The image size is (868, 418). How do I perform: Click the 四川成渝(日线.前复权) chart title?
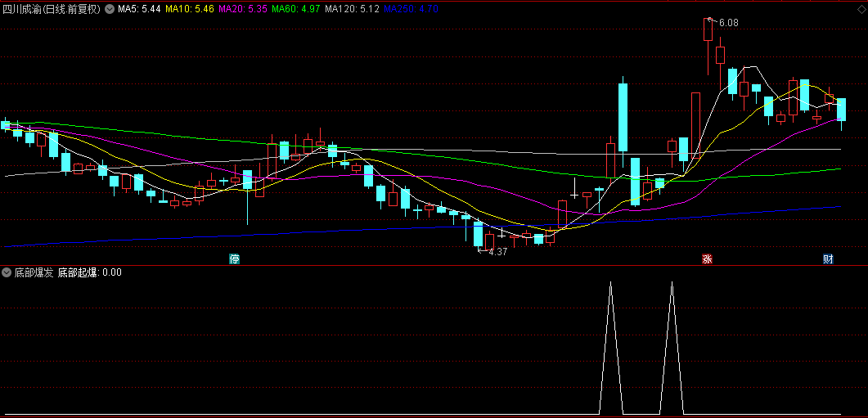tap(52, 9)
